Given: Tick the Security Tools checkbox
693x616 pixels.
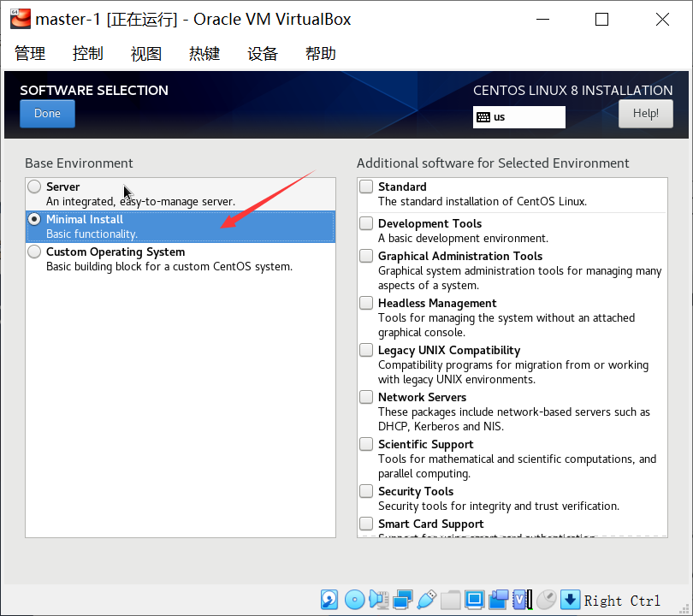Looking at the screenshot, I should pyautogui.click(x=366, y=491).
